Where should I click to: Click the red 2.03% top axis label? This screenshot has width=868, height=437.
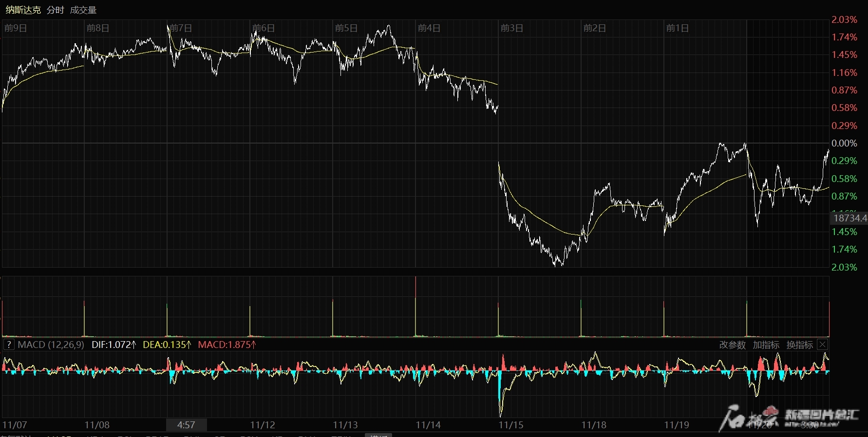pyautogui.click(x=844, y=19)
